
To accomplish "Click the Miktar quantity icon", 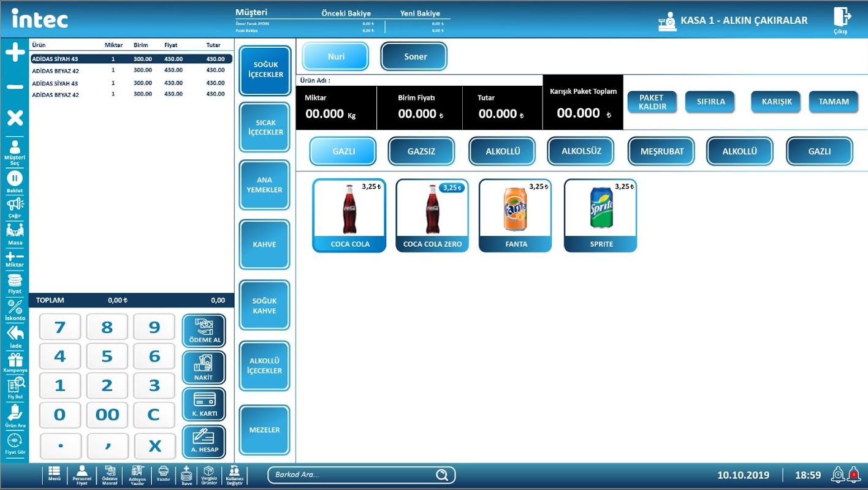I will click(15, 260).
